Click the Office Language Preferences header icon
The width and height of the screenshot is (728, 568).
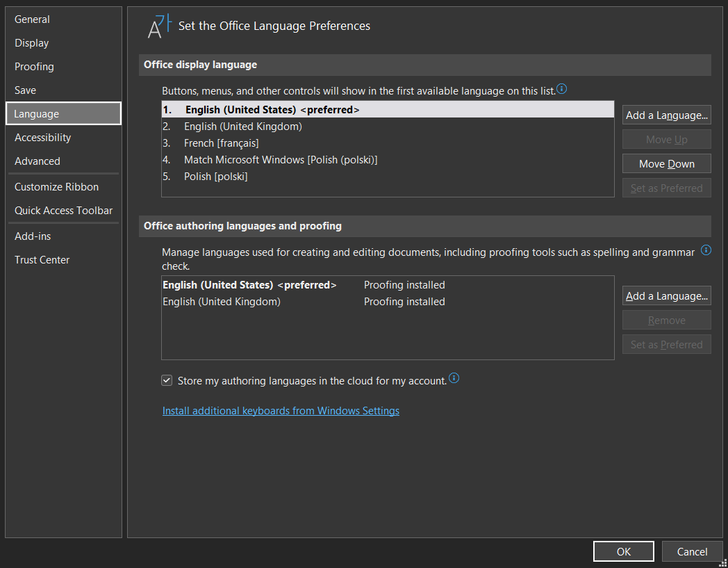click(x=159, y=26)
